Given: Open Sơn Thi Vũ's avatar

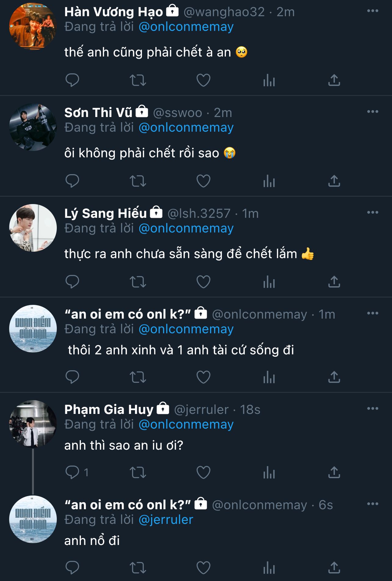Looking at the screenshot, I should [x=33, y=127].
